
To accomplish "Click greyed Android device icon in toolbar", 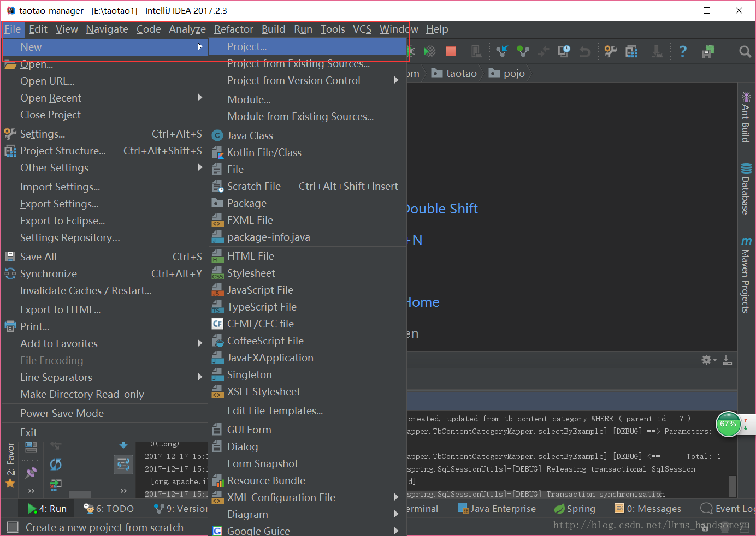I will (x=476, y=51).
